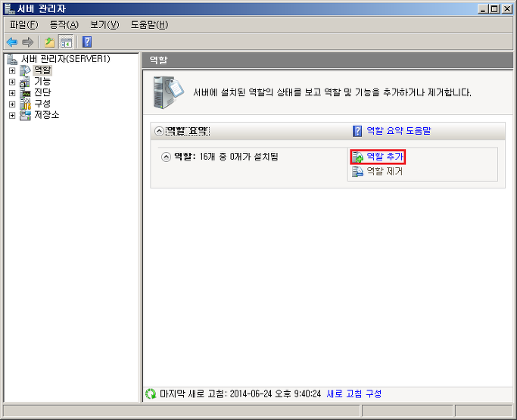
Task: Select the 기능 tree item label
Action: tap(42, 82)
